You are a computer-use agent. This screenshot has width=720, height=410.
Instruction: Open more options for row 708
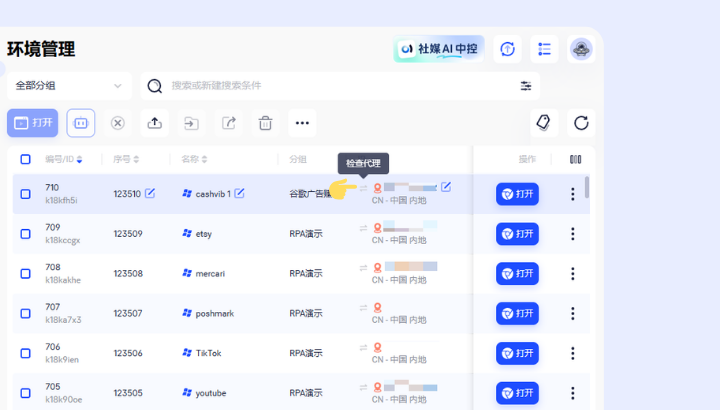click(573, 274)
